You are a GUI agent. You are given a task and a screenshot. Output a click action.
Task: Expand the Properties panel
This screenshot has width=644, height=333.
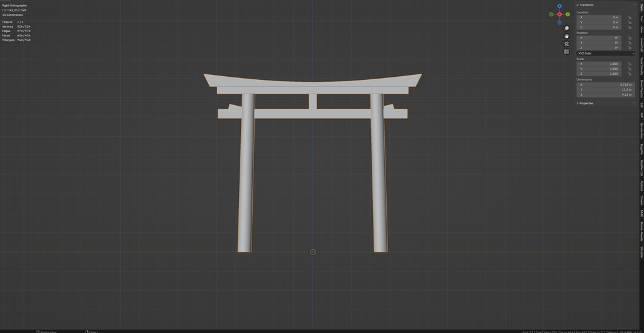(x=577, y=103)
